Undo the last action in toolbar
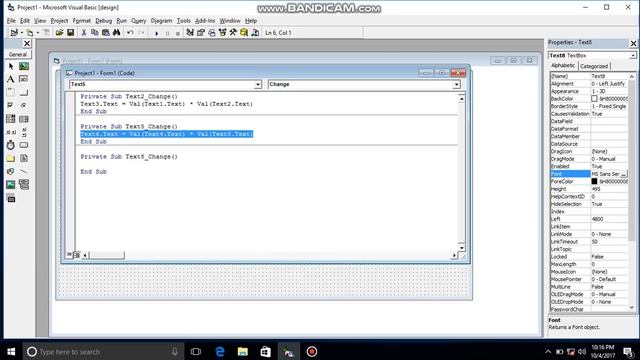The image size is (640, 360). click(x=130, y=33)
